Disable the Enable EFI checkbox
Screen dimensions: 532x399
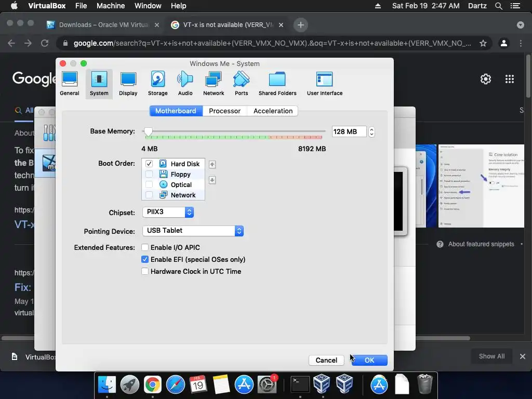pos(145,259)
